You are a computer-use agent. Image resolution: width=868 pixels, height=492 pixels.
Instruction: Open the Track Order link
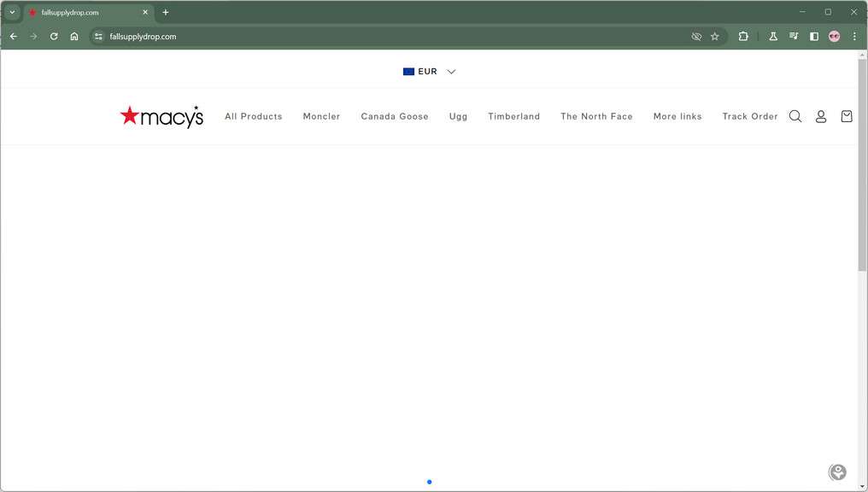click(x=750, y=116)
